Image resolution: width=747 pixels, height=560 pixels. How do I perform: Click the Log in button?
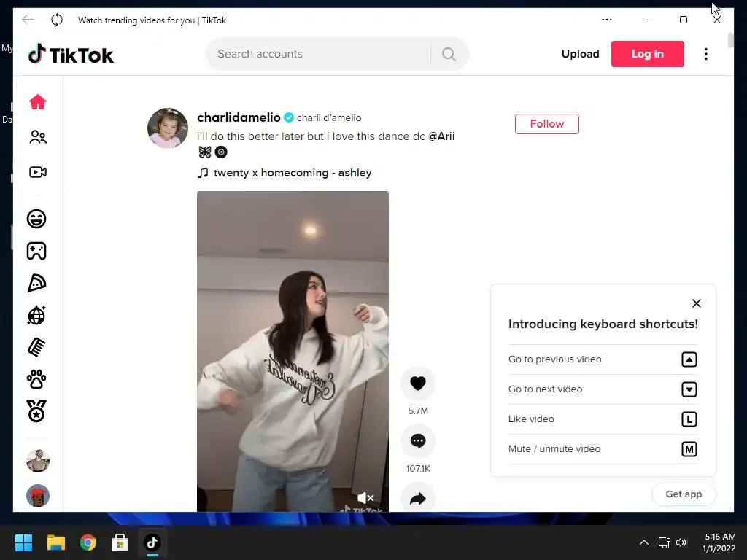[x=648, y=54]
